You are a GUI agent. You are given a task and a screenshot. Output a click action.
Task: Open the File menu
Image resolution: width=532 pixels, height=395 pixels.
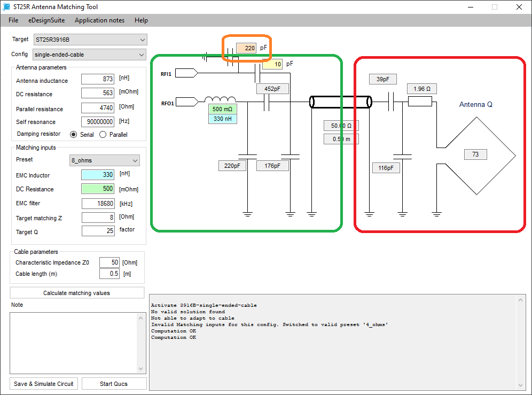13,20
